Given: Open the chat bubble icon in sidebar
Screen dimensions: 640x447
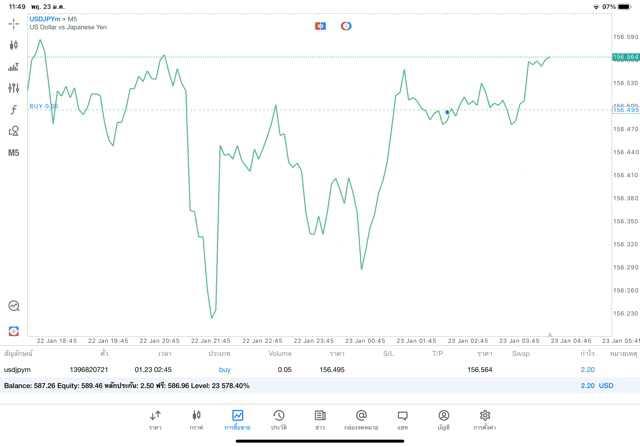Looking at the screenshot, I should pyautogui.click(x=14, y=306).
